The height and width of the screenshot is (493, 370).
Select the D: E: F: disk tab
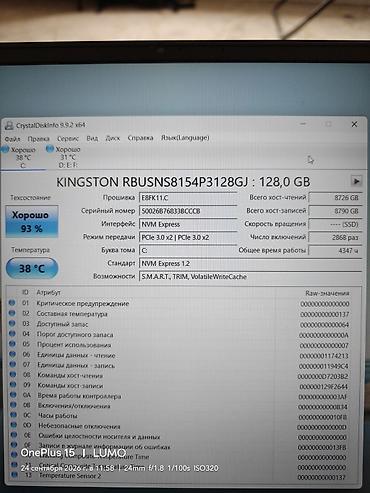click(67, 157)
